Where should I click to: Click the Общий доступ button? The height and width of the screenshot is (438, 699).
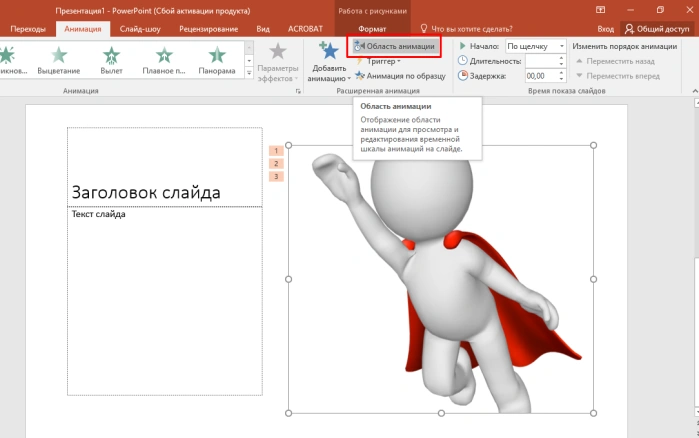657,29
